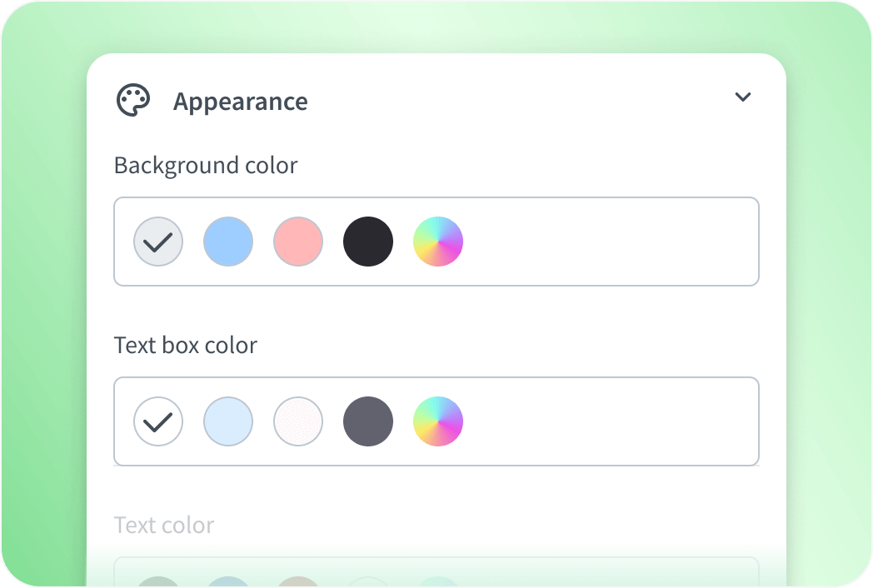Pick the pale pink text box color
873x588 pixels.
point(298,421)
